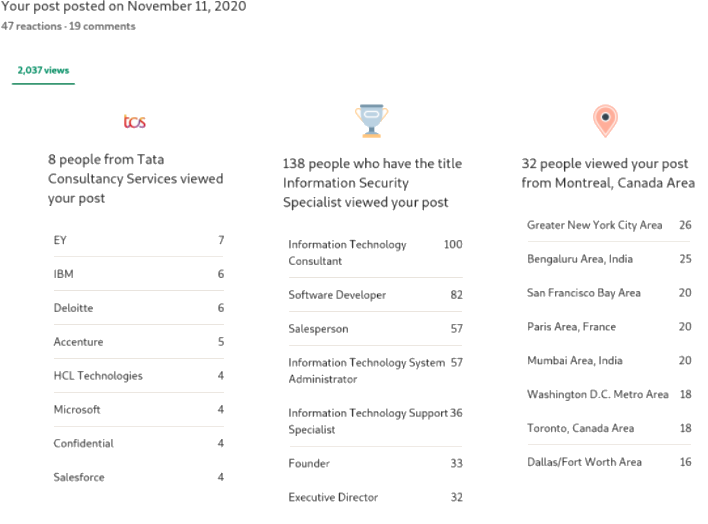
Task: Select Greater New York City Area row
Action: [x=609, y=225]
